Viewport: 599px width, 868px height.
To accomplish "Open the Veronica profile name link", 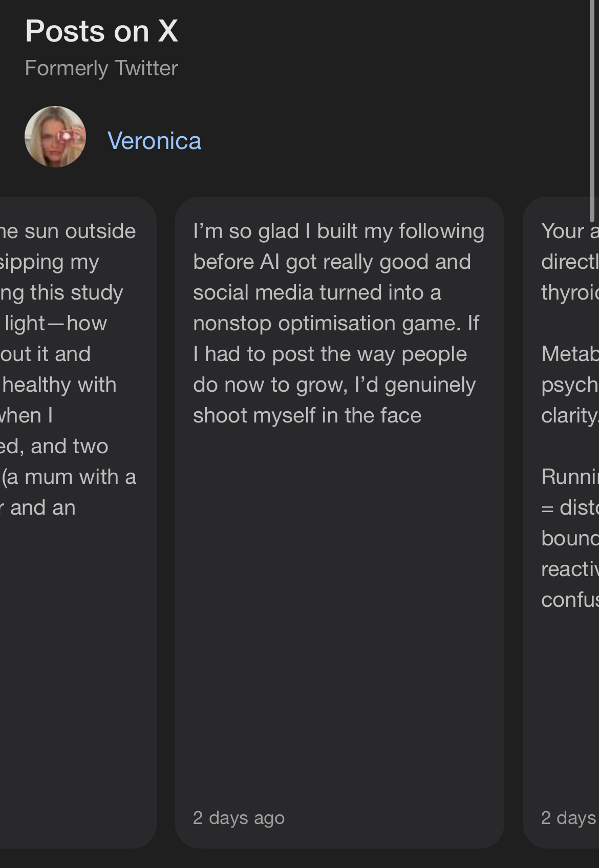I will [154, 141].
